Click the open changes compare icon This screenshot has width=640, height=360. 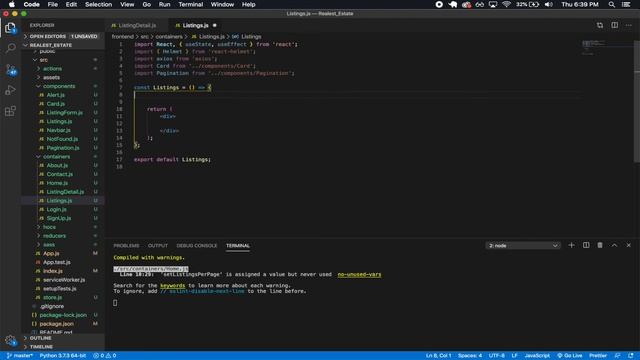[x=600, y=25]
